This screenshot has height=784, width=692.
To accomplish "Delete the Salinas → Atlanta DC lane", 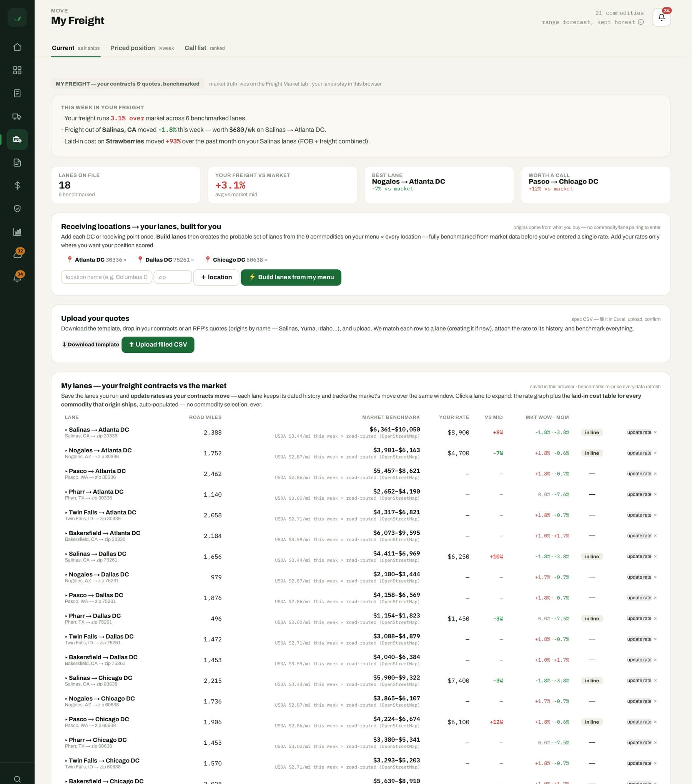I will 655,432.
